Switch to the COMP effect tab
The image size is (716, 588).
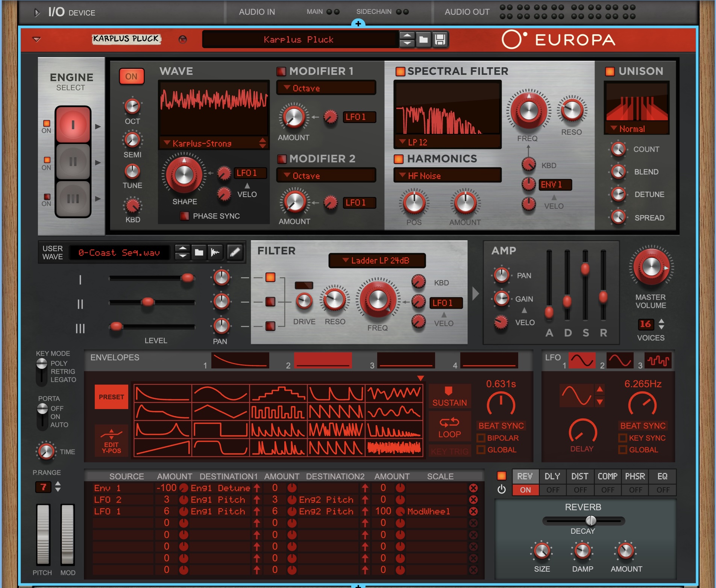click(608, 476)
